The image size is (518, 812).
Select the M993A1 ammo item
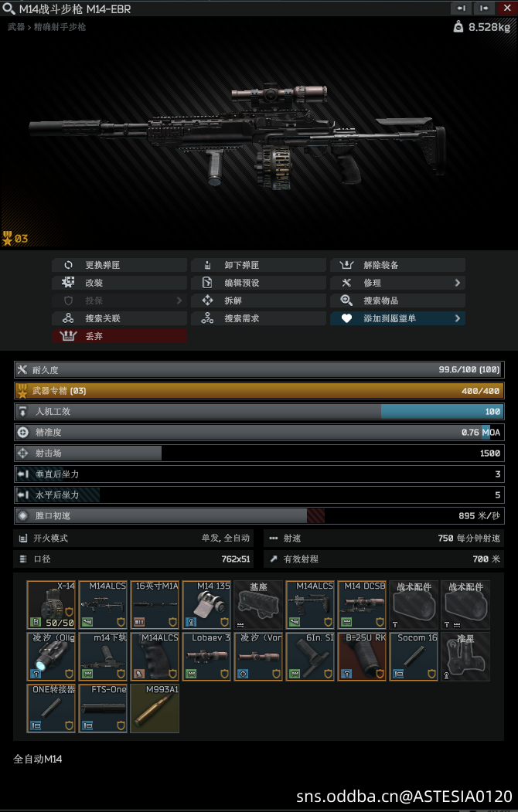[x=155, y=708]
